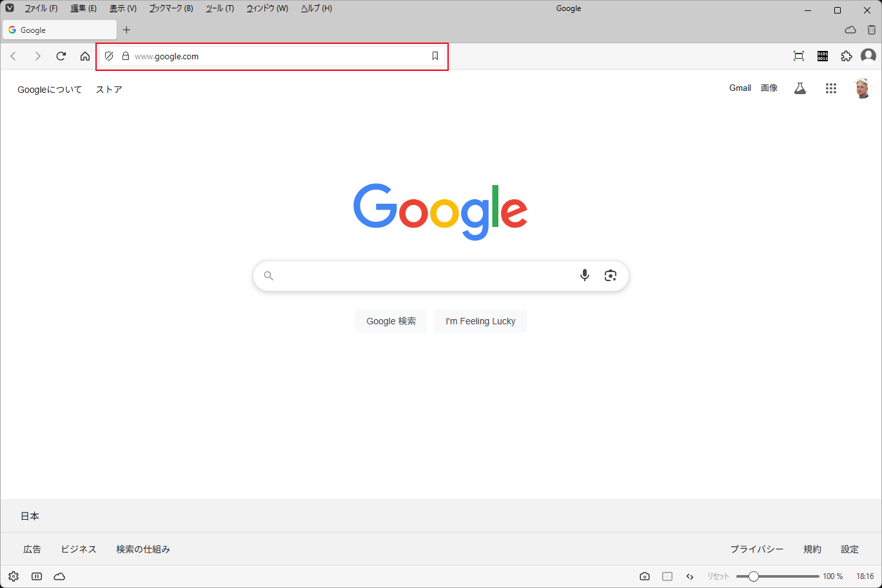The width and height of the screenshot is (882, 588).
Task: Open the Gmail link
Action: tap(740, 88)
